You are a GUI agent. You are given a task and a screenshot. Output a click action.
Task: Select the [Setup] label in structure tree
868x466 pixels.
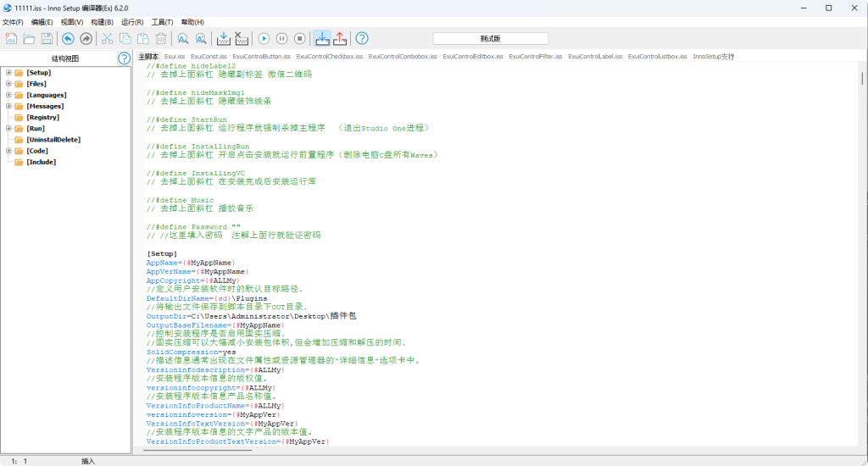pyautogui.click(x=39, y=73)
